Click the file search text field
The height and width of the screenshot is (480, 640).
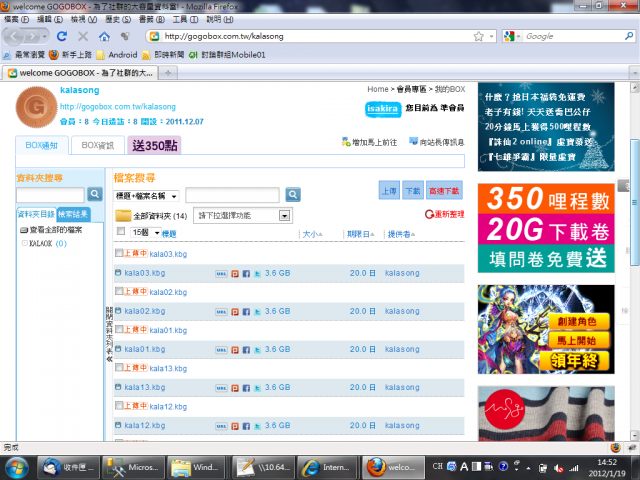coord(232,195)
